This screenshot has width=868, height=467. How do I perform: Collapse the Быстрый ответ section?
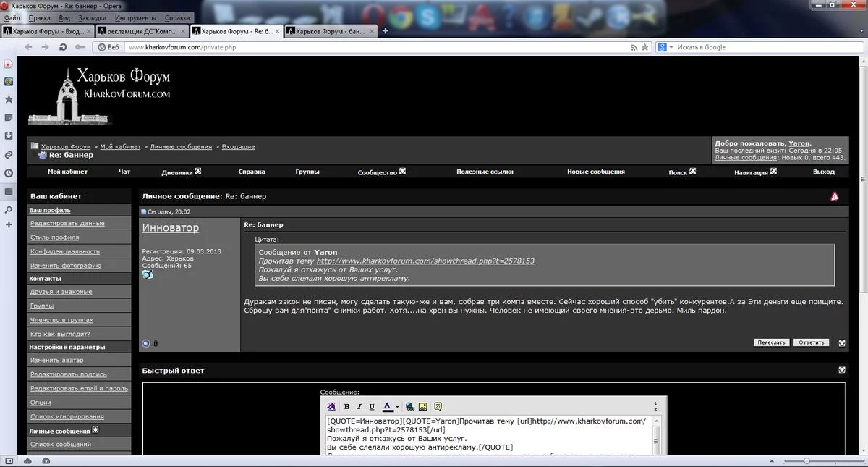tap(842, 370)
